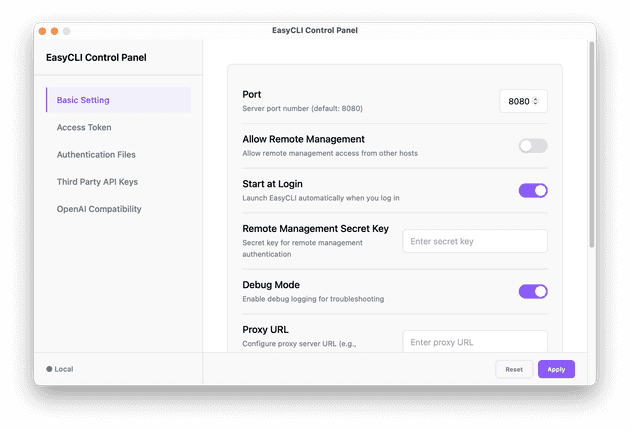This screenshot has width=630, height=430.
Task: Turn off the Start at Login switch
Action: [x=532, y=190]
